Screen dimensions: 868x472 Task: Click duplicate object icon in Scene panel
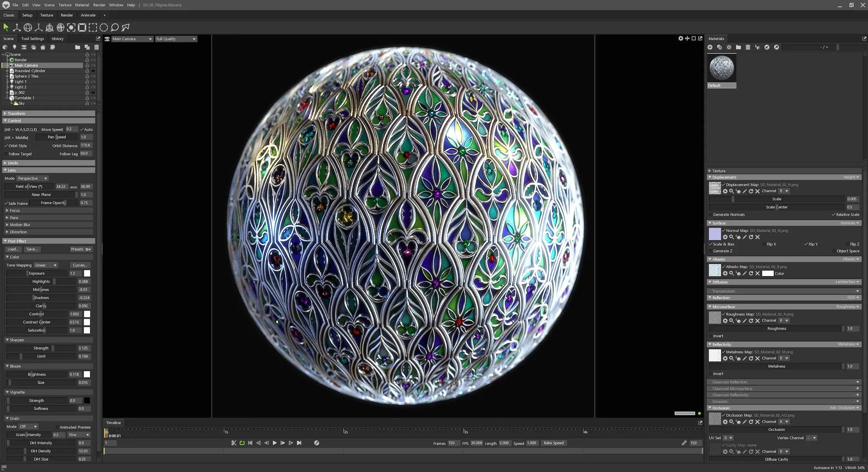(87, 47)
